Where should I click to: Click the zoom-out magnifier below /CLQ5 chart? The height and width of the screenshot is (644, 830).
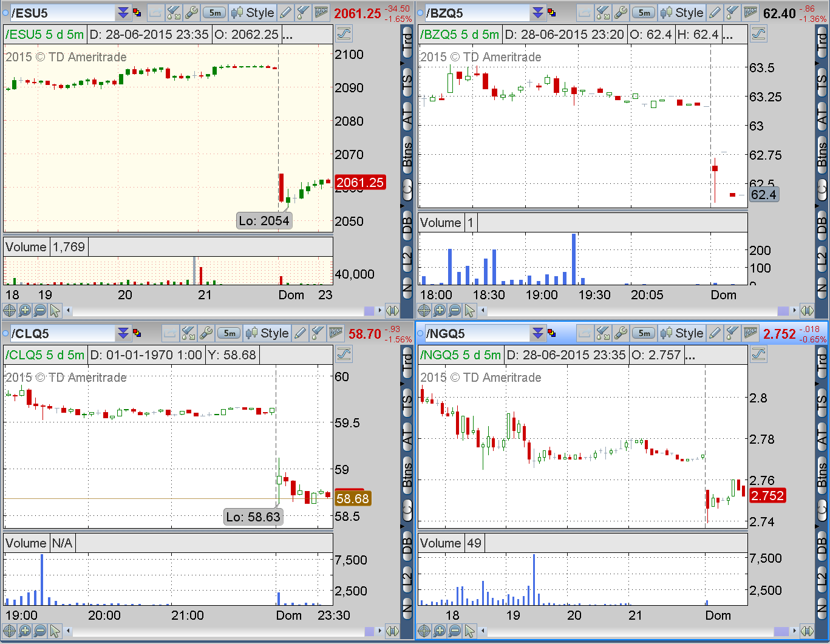(40, 631)
